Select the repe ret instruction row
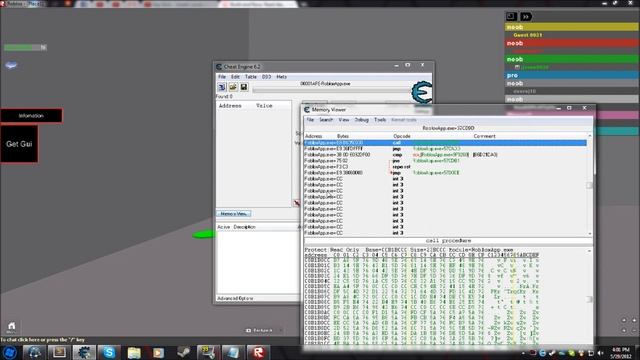Screen dimensions: 640x360 coord(445,167)
